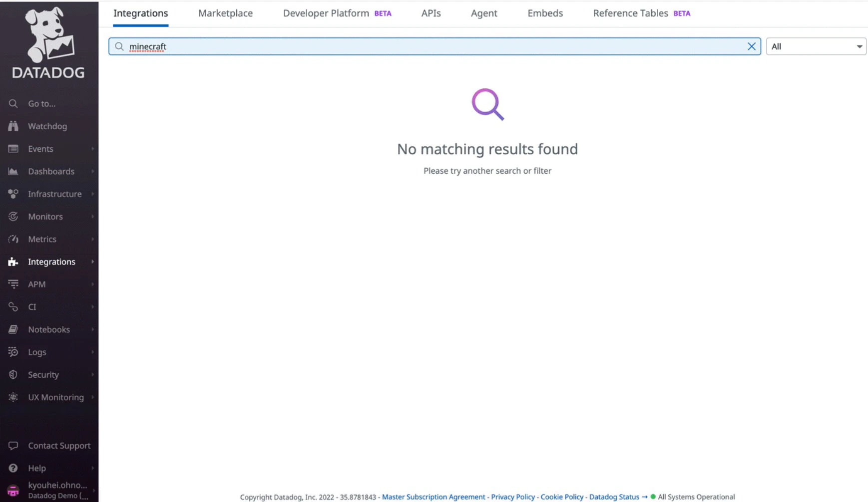Click the Security shield icon
Image resolution: width=868 pixels, height=502 pixels.
(x=13, y=375)
